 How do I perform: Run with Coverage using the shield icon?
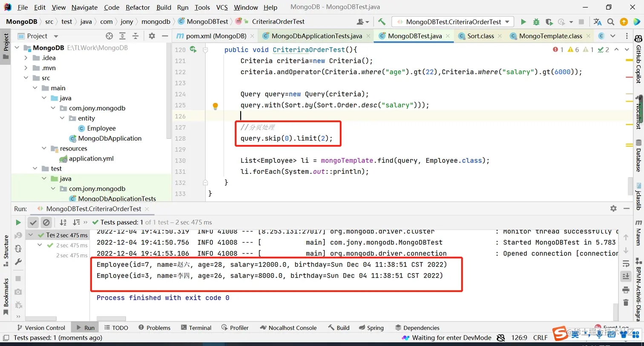[x=549, y=22]
